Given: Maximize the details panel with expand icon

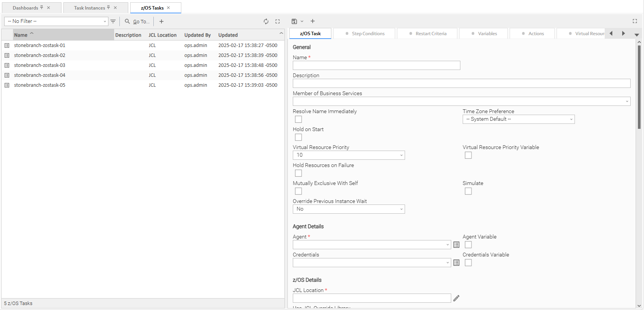Looking at the screenshot, I should click(x=635, y=21).
